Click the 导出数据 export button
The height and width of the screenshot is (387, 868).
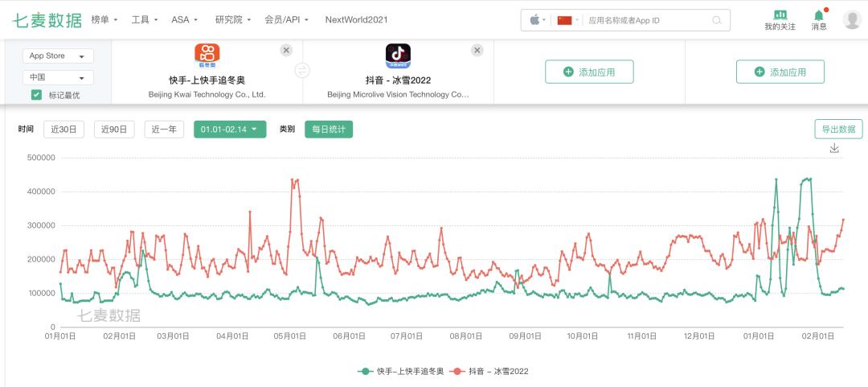pyautogui.click(x=838, y=130)
